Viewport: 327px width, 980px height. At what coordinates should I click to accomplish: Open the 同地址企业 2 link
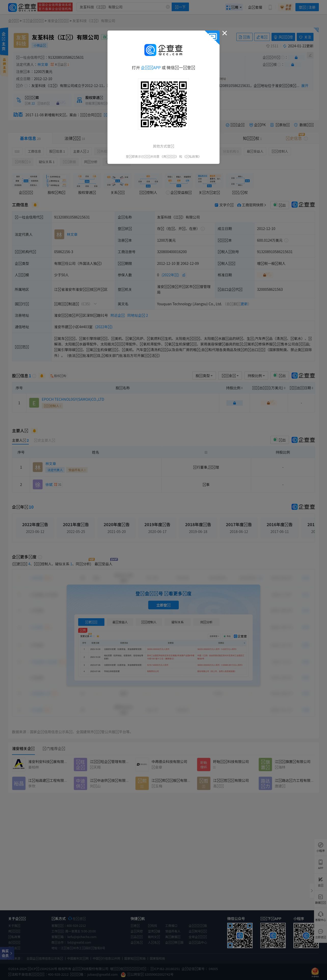coord(138,315)
